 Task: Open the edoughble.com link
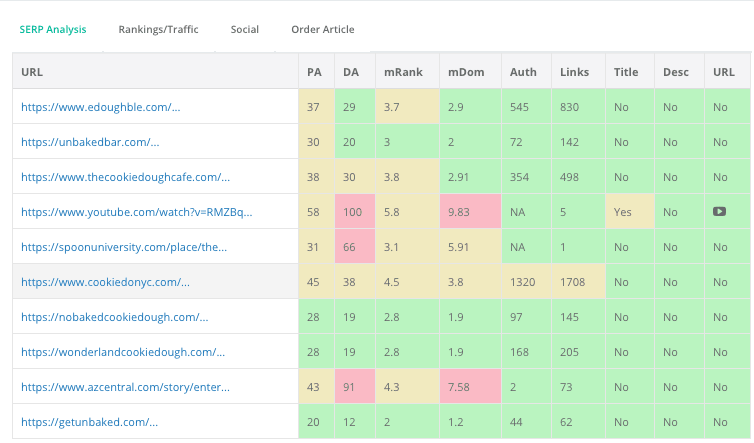[101, 107]
